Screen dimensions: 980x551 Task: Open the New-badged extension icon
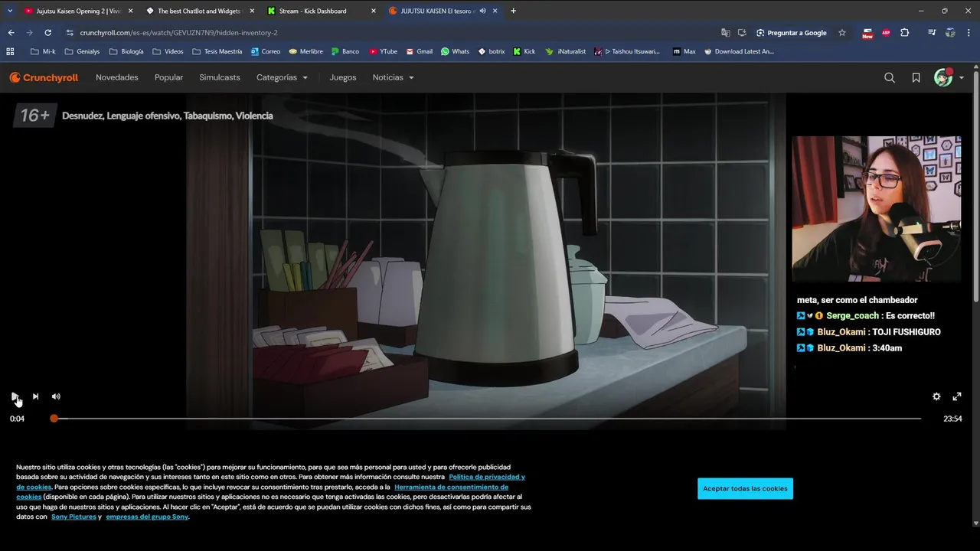coord(867,33)
